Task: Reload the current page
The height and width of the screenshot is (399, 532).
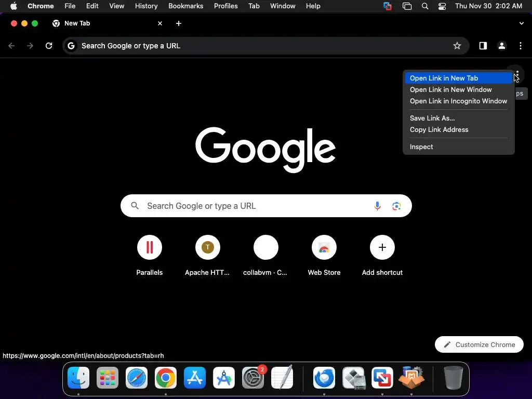Action: tap(49, 46)
